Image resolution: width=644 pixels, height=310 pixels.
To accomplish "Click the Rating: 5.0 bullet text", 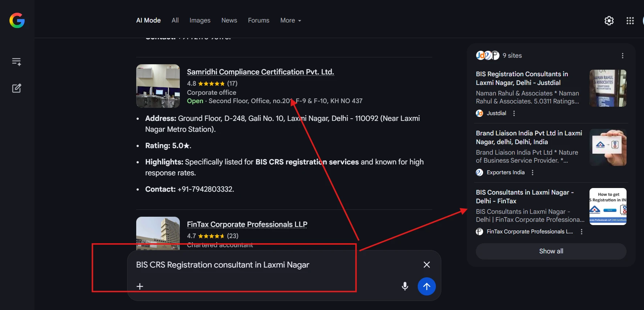I will (168, 146).
